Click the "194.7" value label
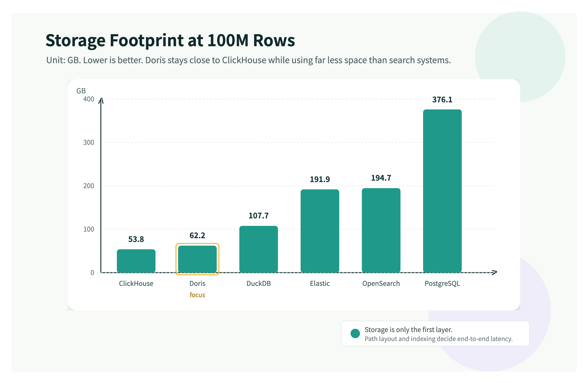Screen dimensions: 588x383 (381, 178)
